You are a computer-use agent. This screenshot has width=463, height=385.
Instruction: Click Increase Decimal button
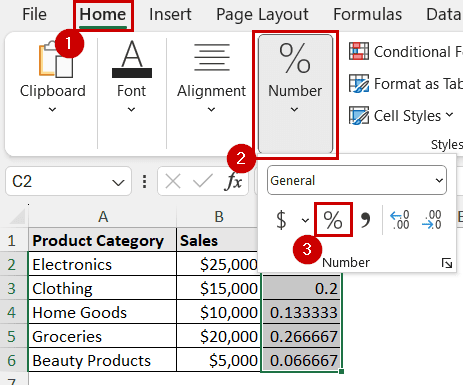coord(400,220)
